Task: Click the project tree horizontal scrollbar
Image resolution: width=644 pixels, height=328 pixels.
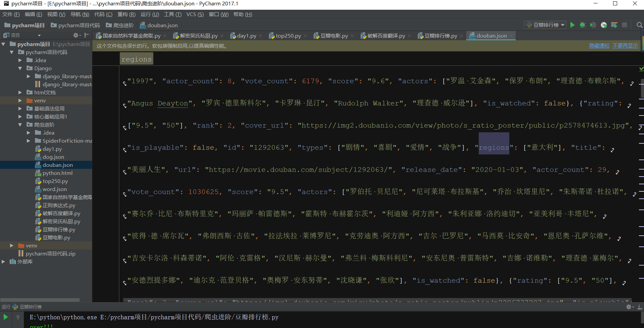Action: pos(40,300)
